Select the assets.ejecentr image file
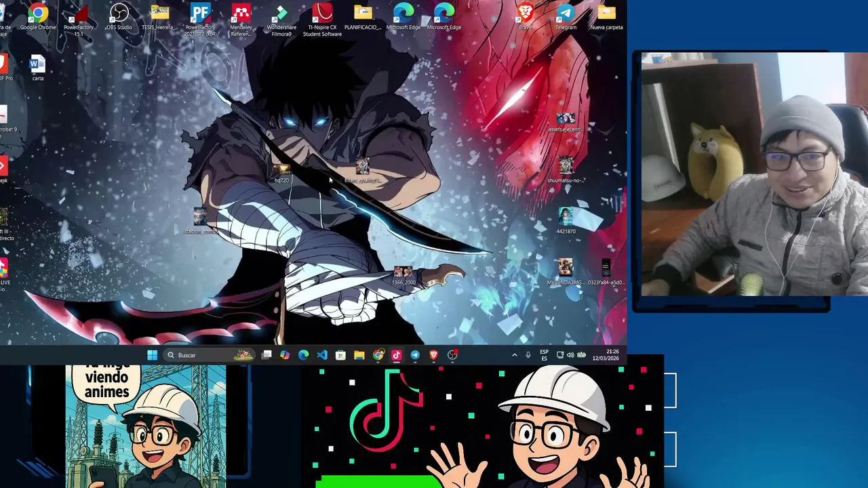The width and height of the screenshot is (868, 488). click(566, 122)
